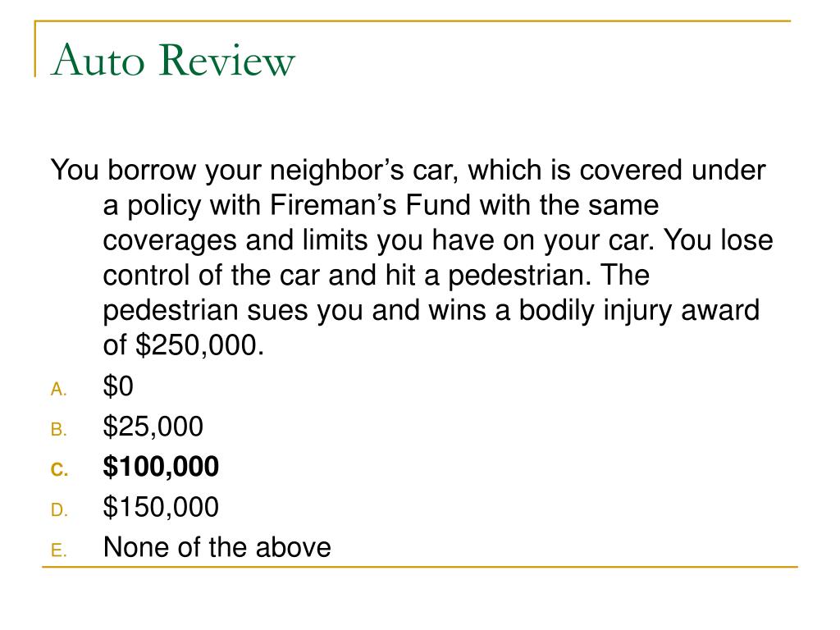Click the letter B list marker

58,430
